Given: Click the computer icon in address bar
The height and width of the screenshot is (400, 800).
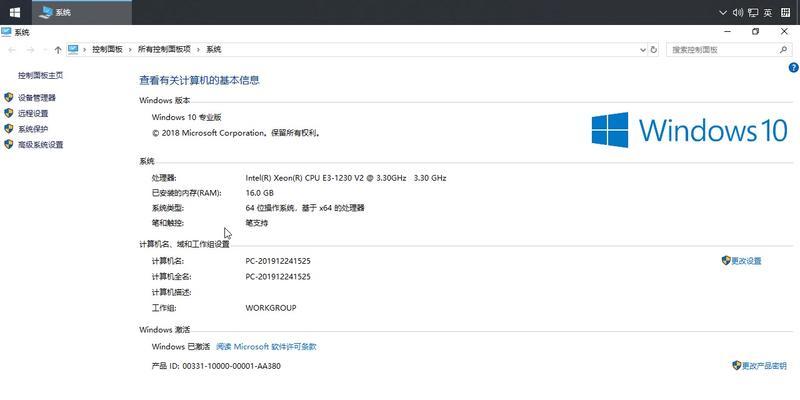Looking at the screenshot, I should tap(73, 49).
